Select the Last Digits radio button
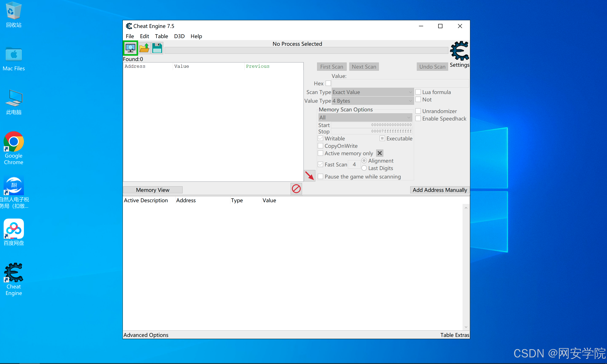607x364 pixels. point(364,168)
